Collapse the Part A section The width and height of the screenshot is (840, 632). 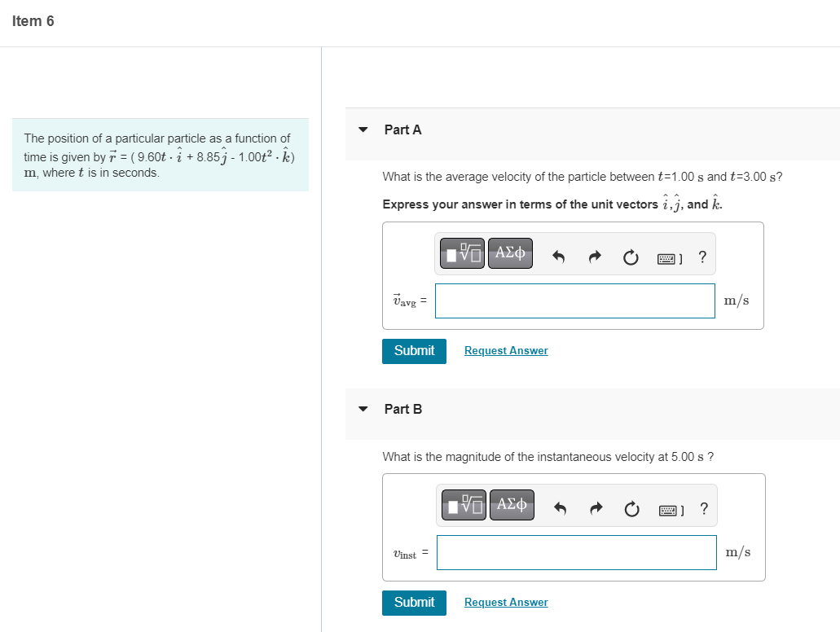(363, 129)
